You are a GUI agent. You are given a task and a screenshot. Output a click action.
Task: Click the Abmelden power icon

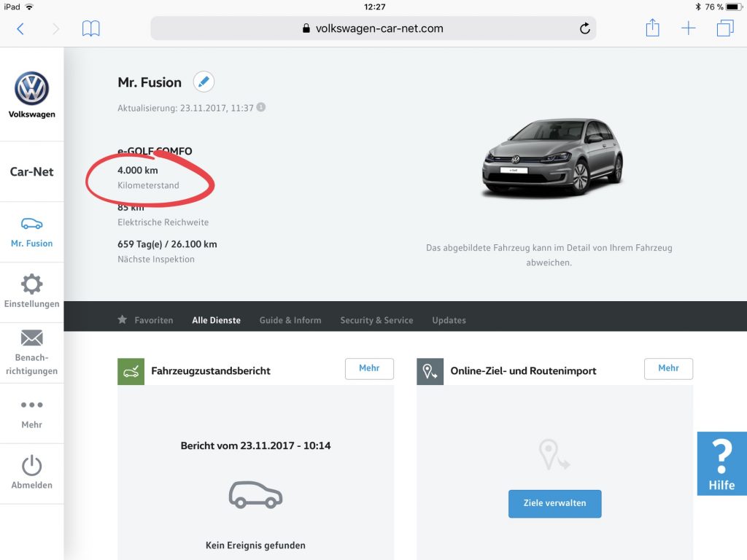pyautogui.click(x=31, y=465)
